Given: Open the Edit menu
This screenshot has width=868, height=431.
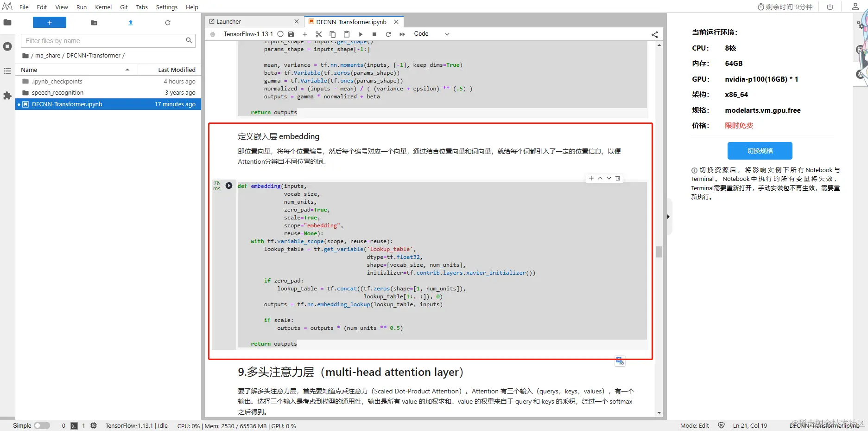Looking at the screenshot, I should (42, 7).
